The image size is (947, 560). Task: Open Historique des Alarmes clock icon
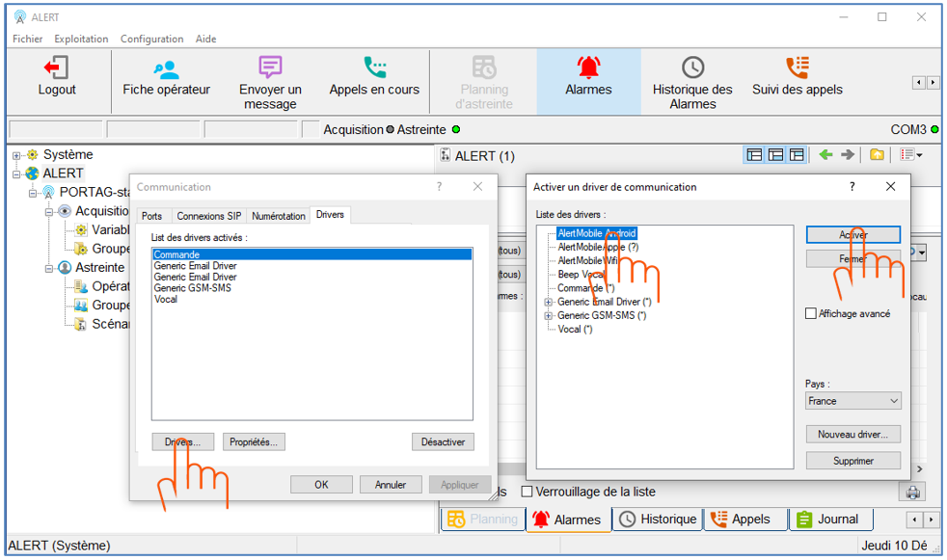click(x=692, y=67)
